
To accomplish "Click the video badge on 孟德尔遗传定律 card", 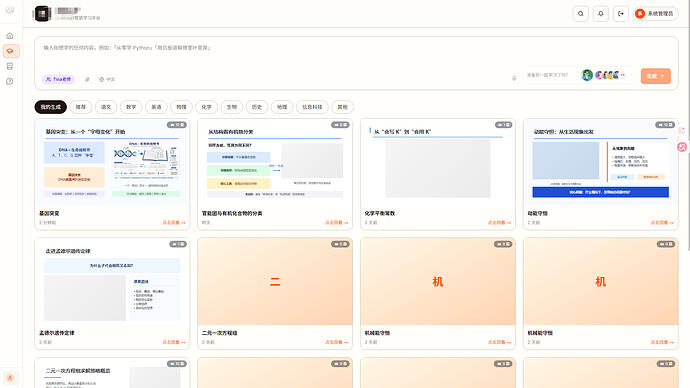I will (x=178, y=244).
